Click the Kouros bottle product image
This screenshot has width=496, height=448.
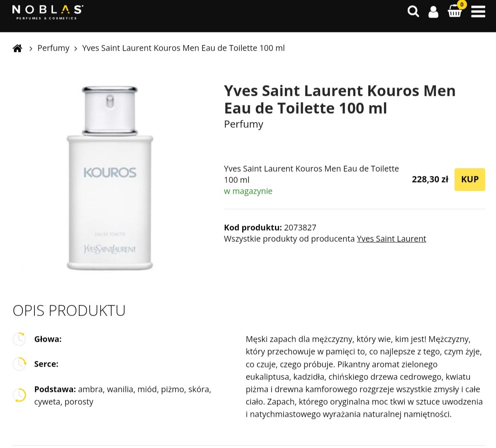click(x=110, y=178)
